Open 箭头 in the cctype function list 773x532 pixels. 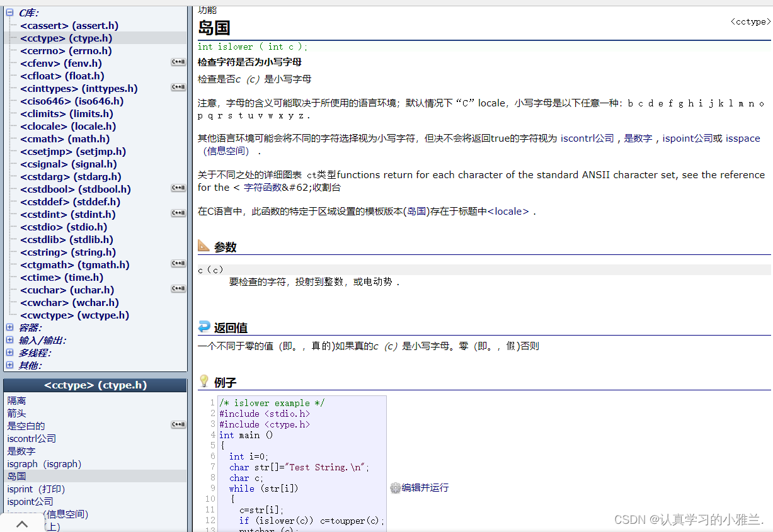[x=16, y=414]
